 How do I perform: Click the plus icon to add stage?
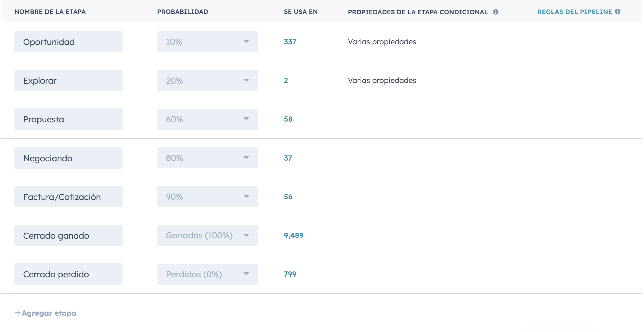(x=18, y=313)
